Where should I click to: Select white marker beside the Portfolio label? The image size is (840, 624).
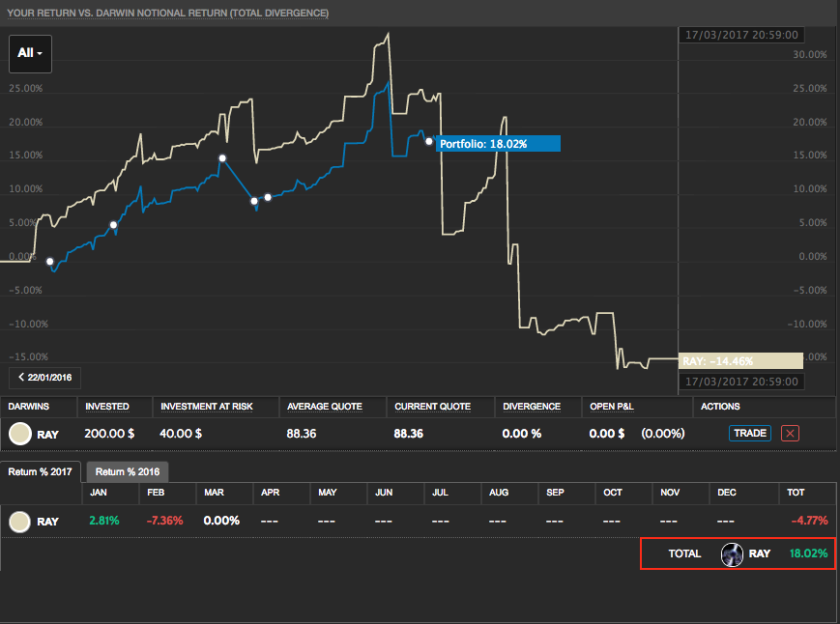coord(429,141)
